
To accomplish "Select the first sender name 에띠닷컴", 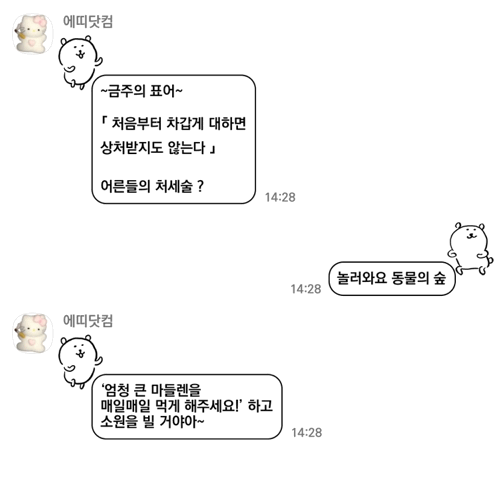I will (88, 21).
